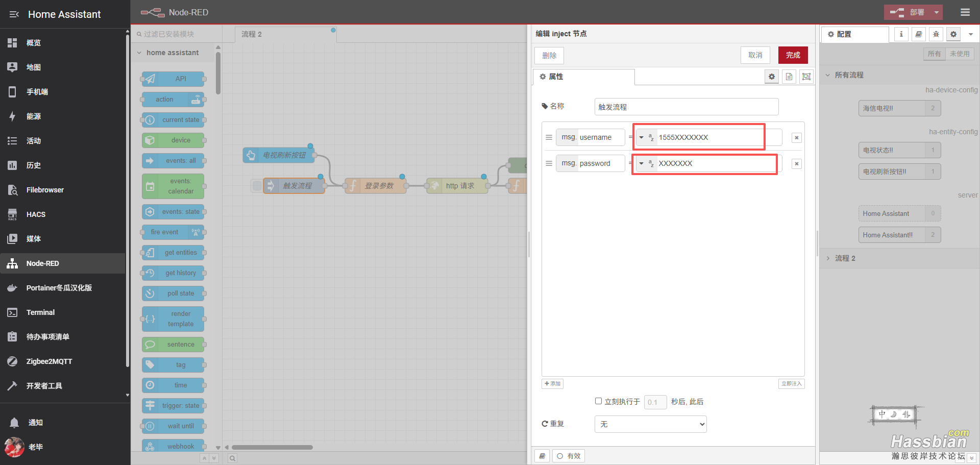Collapse the Home Assistant sidebar menu

[14, 14]
